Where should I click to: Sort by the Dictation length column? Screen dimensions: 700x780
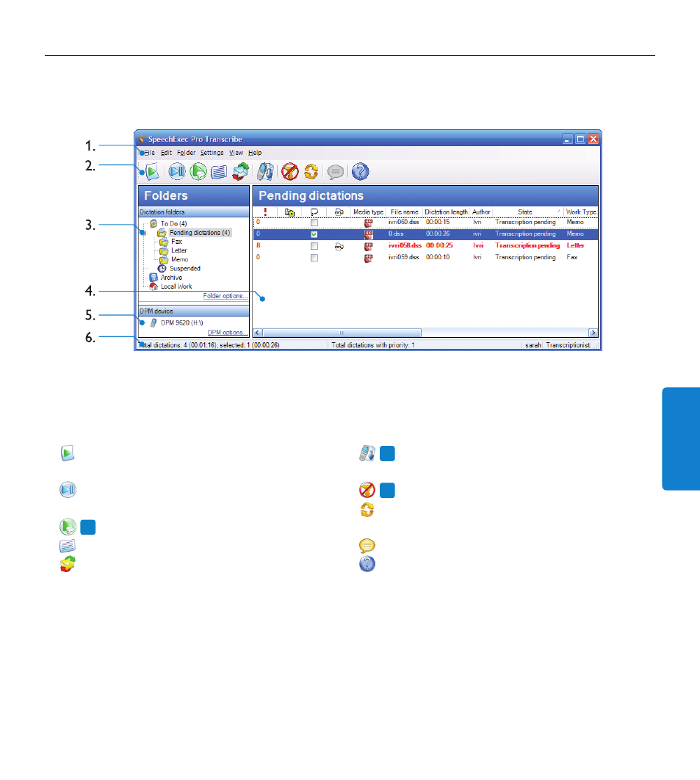(x=447, y=212)
